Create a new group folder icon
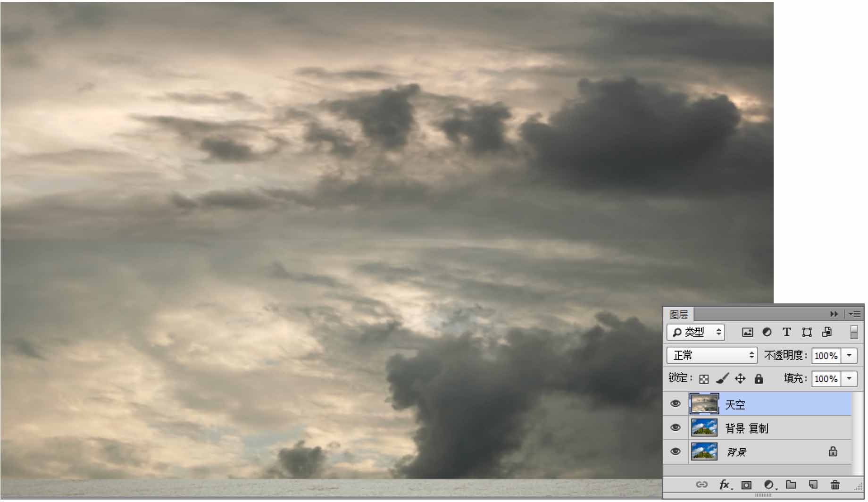The width and height of the screenshot is (868, 502). click(x=791, y=485)
